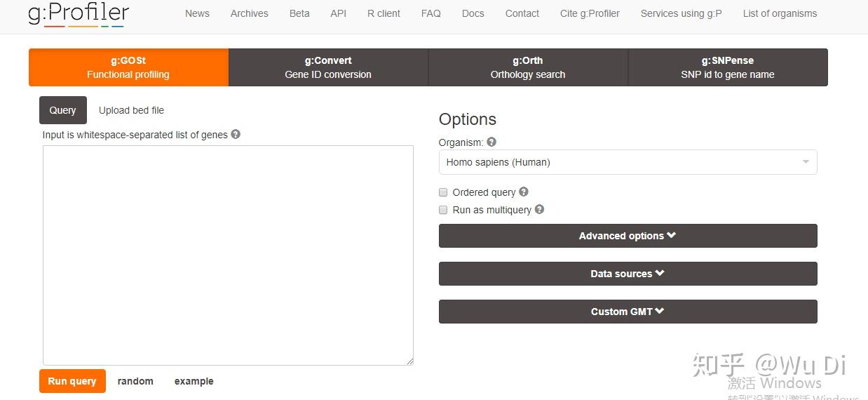Toggle the Run as multiquery checkbox
Screen dimensions: 868x400
click(443, 210)
